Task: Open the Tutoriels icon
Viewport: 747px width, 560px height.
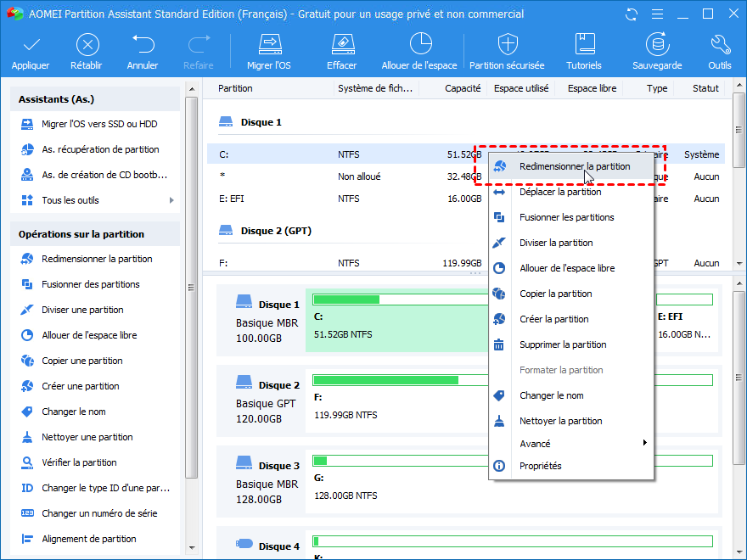Action: pos(584,45)
